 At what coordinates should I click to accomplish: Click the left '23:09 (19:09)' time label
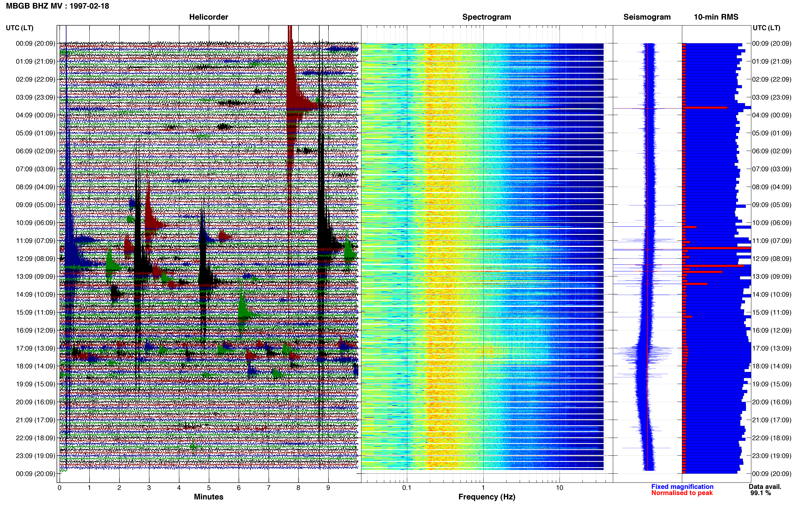click(x=36, y=456)
